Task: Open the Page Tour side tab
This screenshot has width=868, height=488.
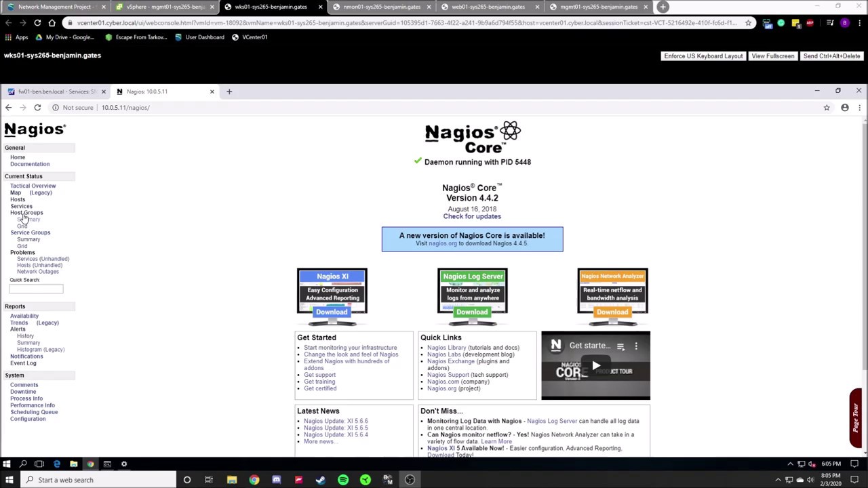Action: (856, 418)
